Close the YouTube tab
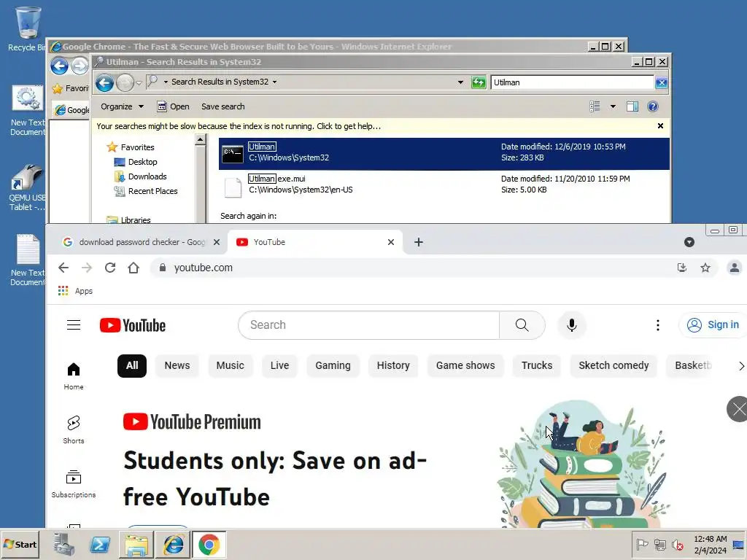Screen dimensions: 747x560 tap(391, 242)
